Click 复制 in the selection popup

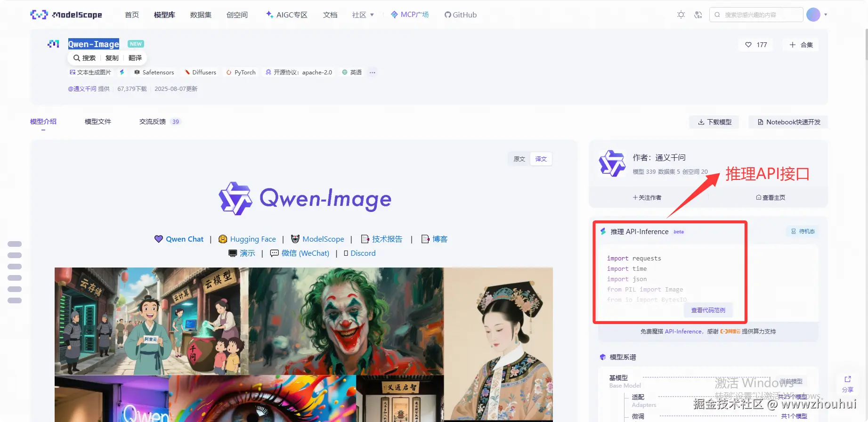tap(112, 58)
